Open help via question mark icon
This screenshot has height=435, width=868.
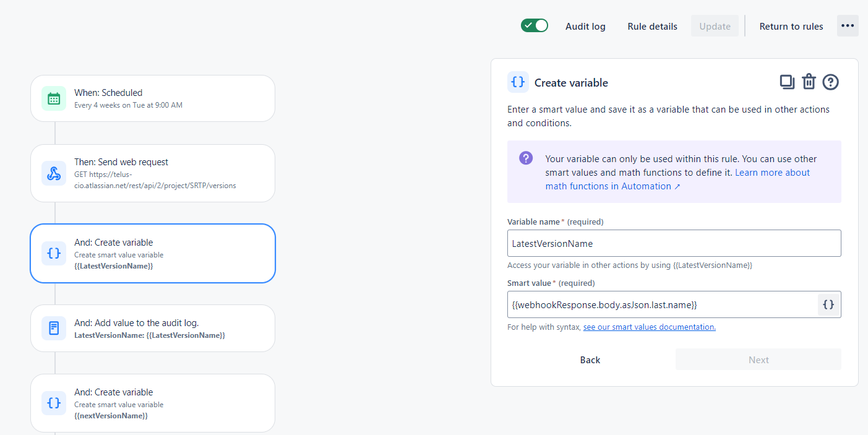click(x=830, y=82)
